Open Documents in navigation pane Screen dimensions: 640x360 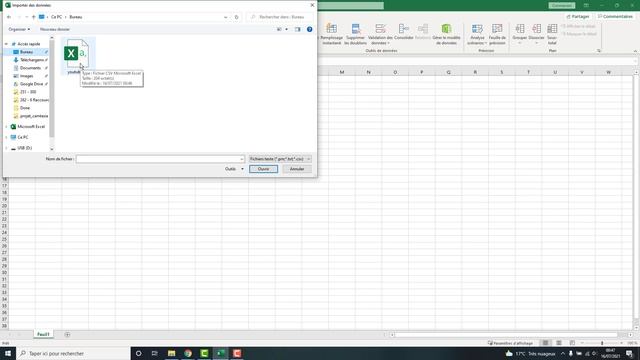pos(30,68)
